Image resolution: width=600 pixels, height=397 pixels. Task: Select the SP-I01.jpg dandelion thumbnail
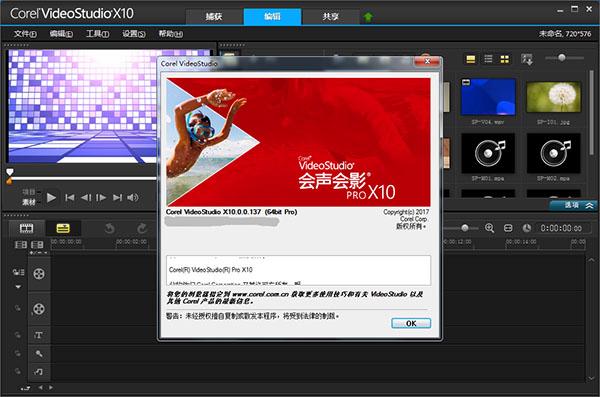point(553,97)
